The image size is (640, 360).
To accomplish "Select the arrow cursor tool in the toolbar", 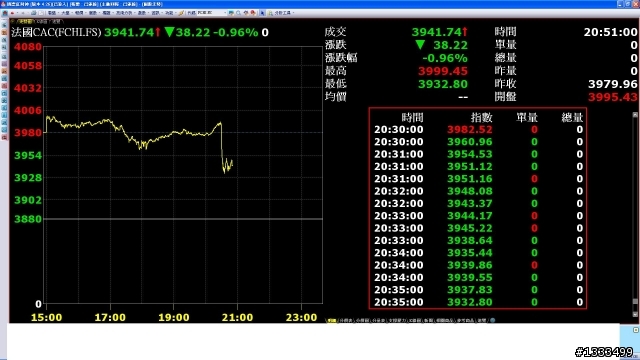I will [262, 13].
